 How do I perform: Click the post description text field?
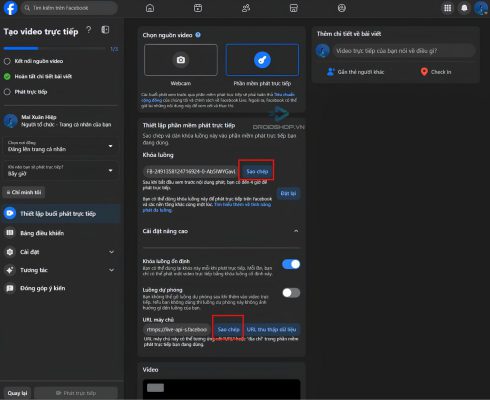click(x=404, y=51)
